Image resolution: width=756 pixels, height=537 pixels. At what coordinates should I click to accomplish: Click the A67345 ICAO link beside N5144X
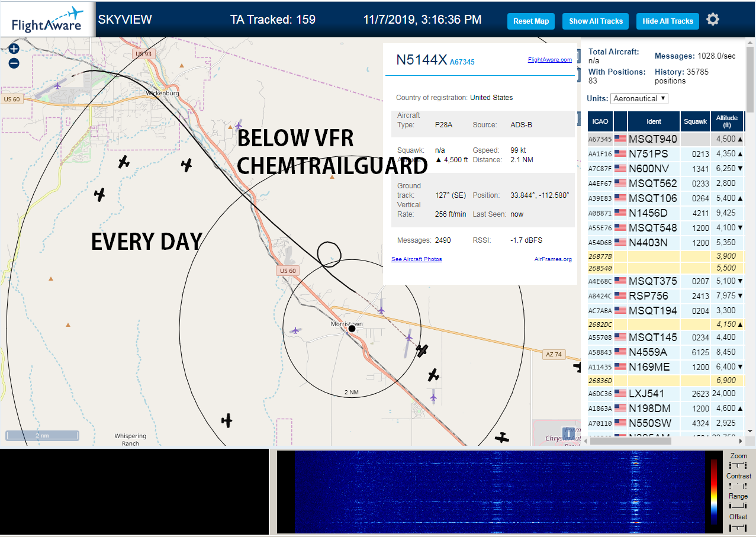[x=462, y=62]
